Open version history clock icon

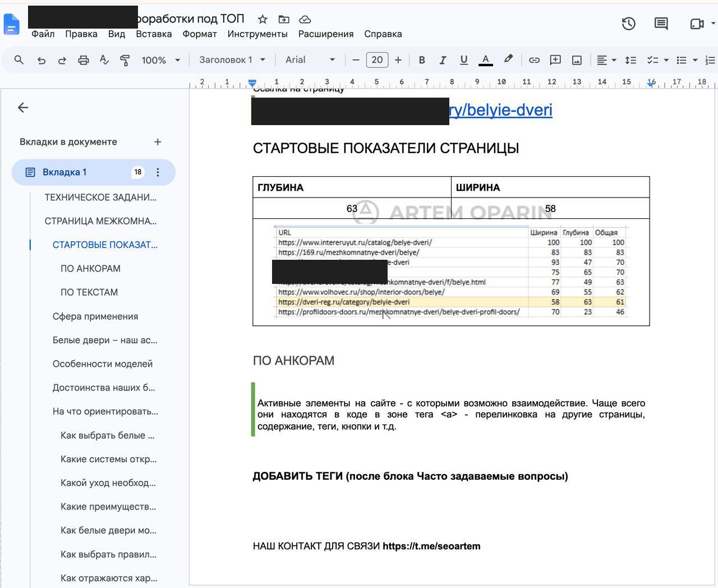(628, 24)
